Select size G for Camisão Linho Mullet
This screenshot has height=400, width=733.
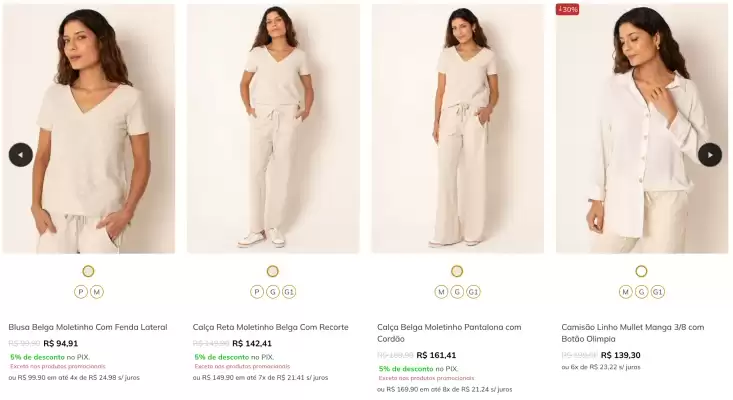tap(642, 292)
